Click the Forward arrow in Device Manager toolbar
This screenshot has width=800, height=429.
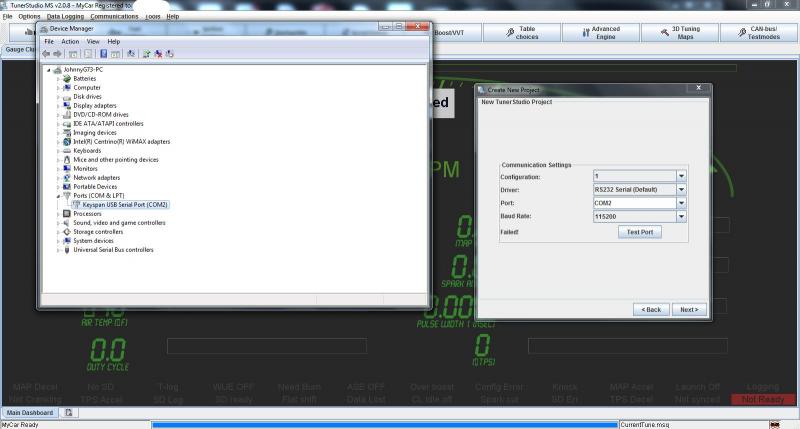[58, 54]
